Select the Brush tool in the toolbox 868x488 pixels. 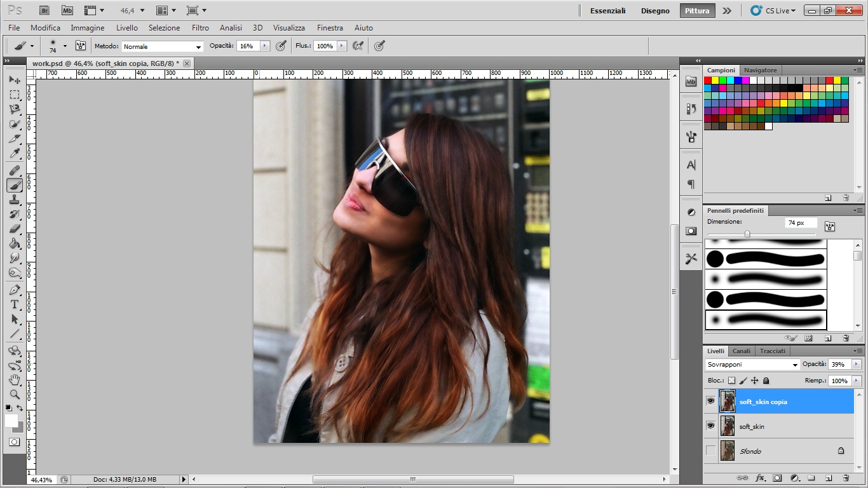[x=15, y=185]
